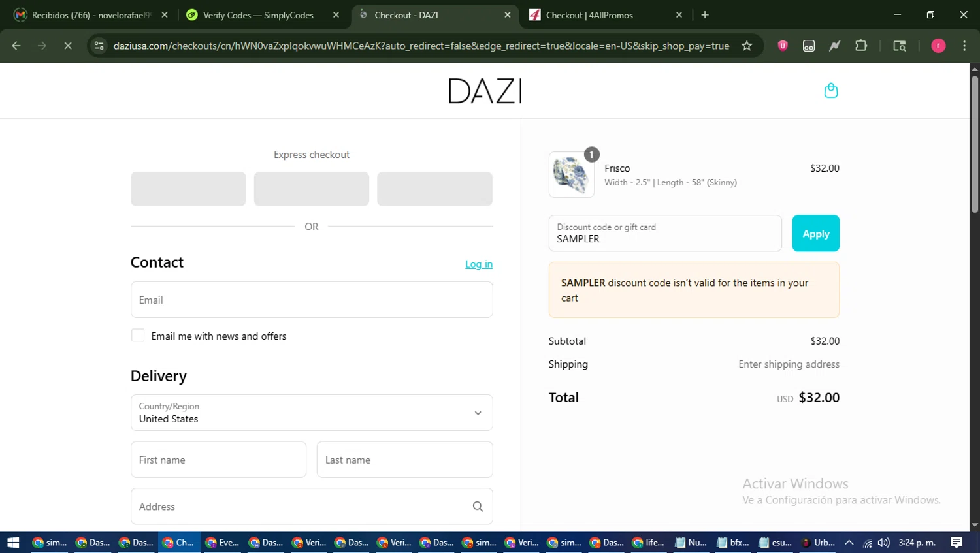Open the extension with two-eyes icon
980x553 pixels.
[x=809, y=46]
